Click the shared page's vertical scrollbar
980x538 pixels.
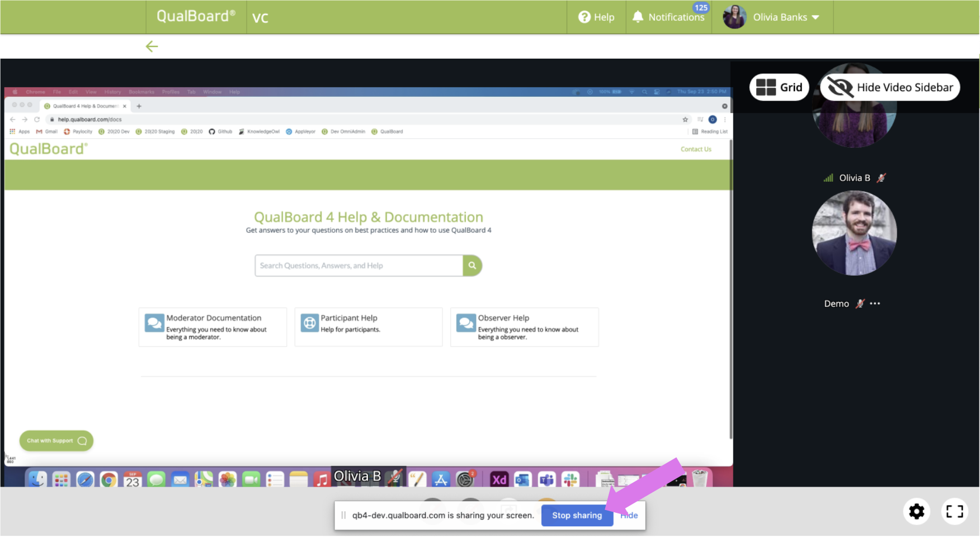pos(731,289)
